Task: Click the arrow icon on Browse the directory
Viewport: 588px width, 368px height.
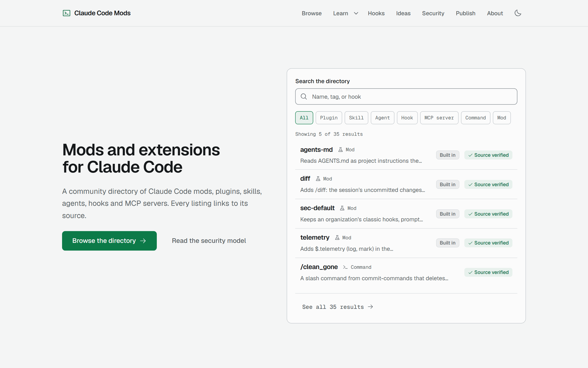Action: click(x=143, y=241)
